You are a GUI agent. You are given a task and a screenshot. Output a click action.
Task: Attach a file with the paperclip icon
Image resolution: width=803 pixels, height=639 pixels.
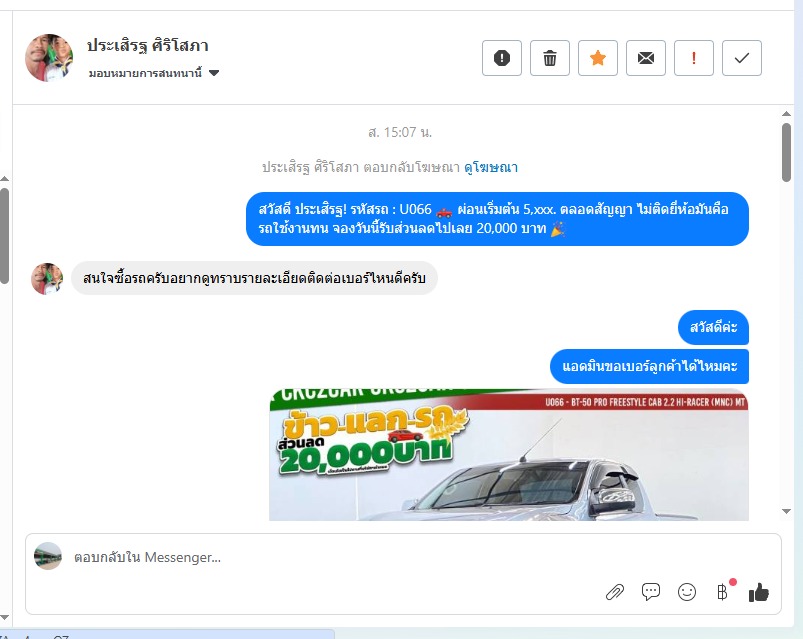tap(615, 592)
